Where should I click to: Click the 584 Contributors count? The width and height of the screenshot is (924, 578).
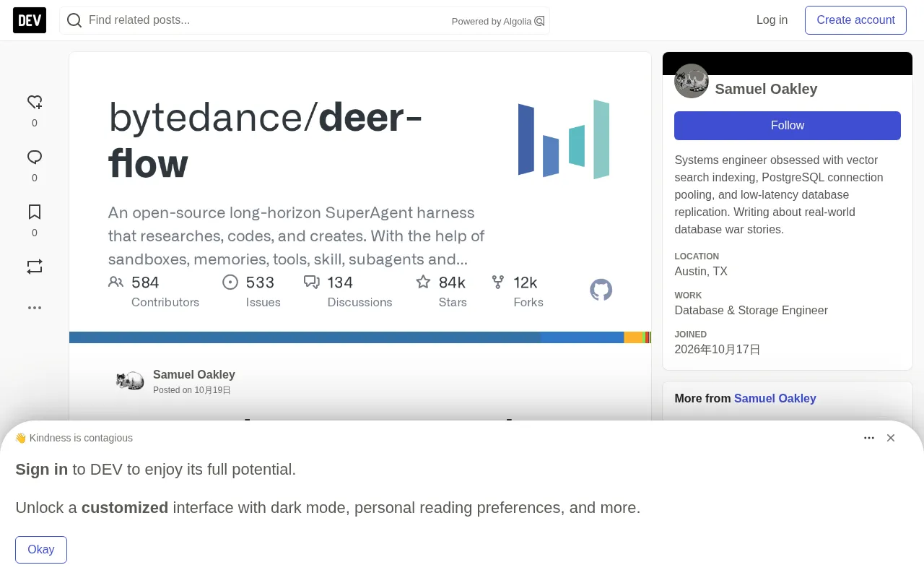pyautogui.click(x=145, y=282)
